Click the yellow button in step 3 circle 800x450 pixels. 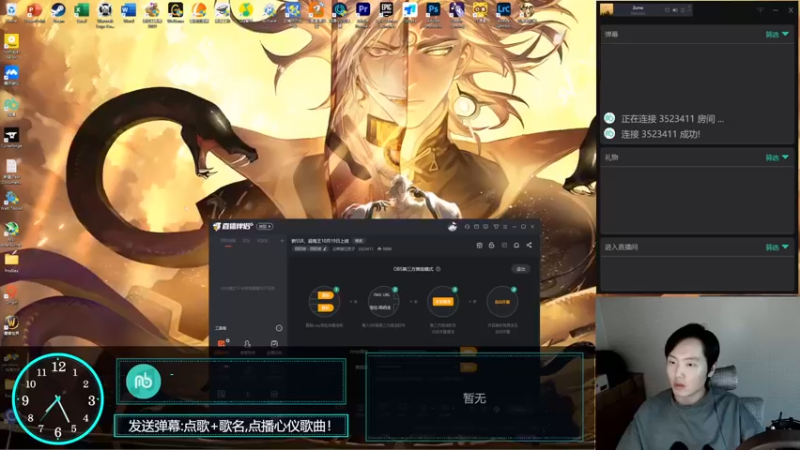click(x=443, y=302)
